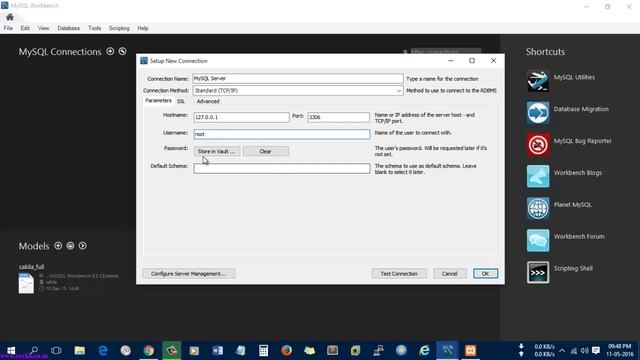Show hidden system tray icons

click(562, 351)
